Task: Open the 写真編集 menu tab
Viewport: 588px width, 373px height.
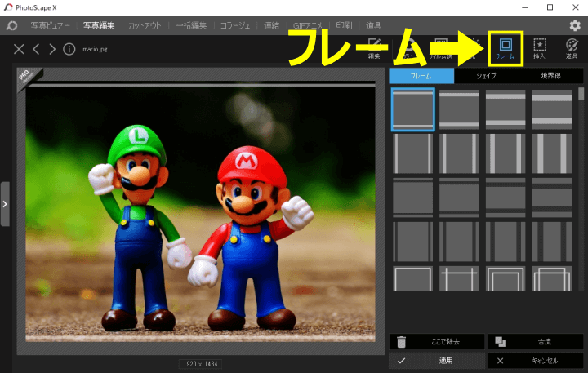Action: pos(99,25)
